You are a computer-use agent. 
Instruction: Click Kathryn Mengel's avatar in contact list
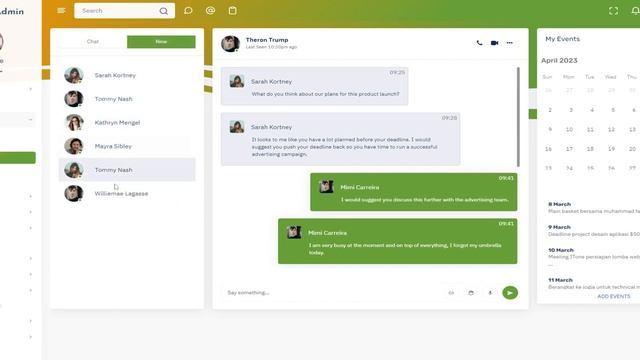coord(74,122)
